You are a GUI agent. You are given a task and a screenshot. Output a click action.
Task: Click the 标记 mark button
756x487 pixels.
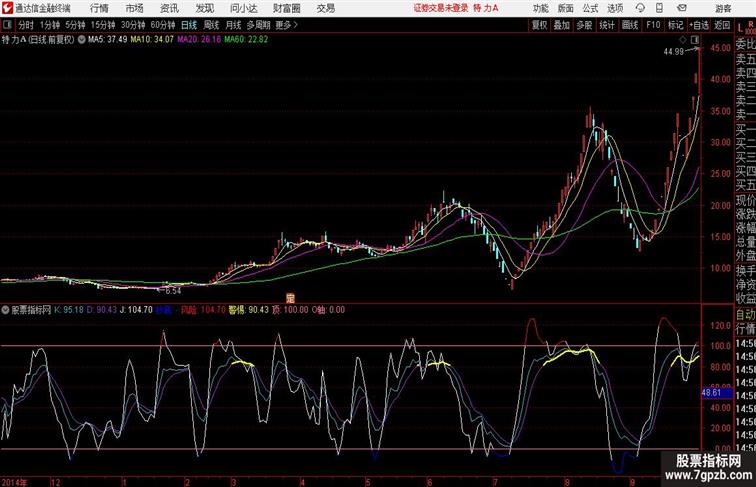pyautogui.click(x=675, y=25)
